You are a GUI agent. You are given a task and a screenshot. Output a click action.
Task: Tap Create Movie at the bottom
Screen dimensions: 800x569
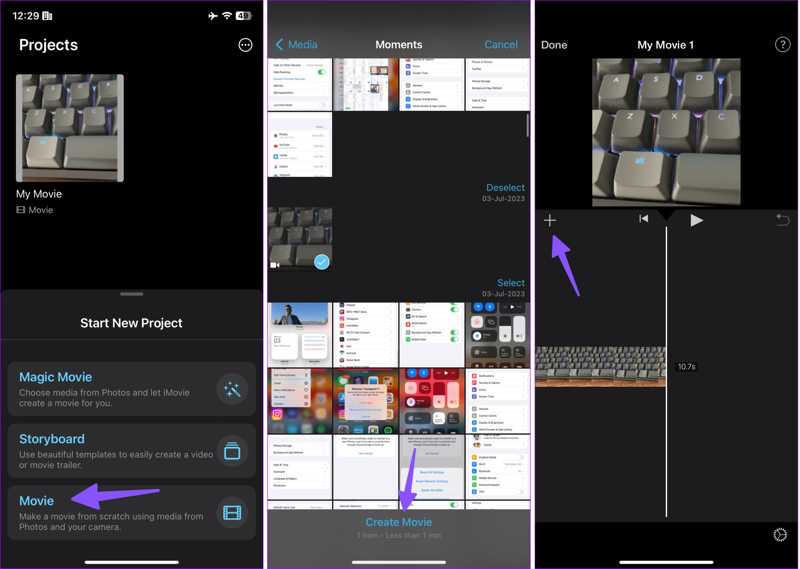pyautogui.click(x=398, y=522)
